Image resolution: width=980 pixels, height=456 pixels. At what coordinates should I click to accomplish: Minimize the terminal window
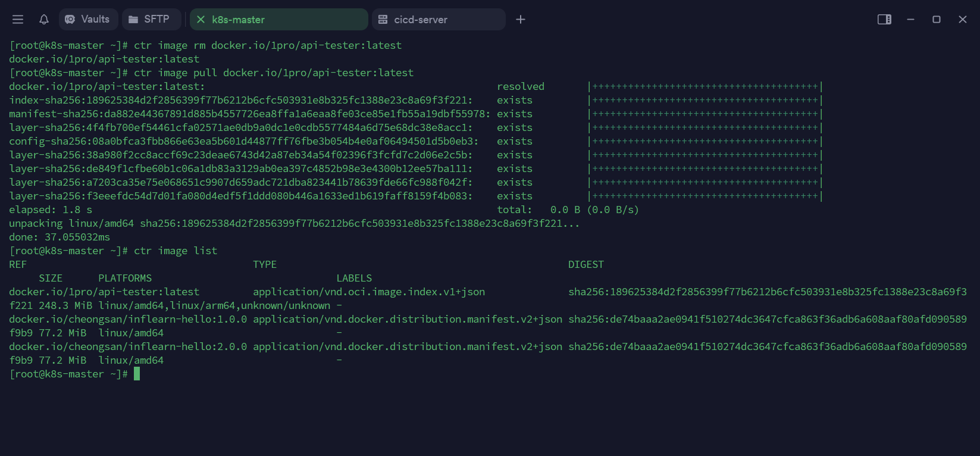click(910, 20)
